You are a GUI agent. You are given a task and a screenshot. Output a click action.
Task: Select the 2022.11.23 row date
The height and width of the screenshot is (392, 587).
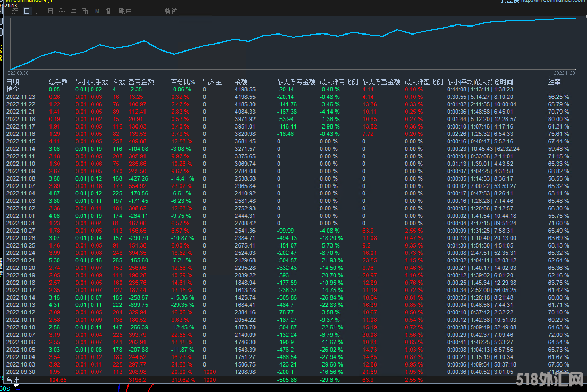click(21, 97)
